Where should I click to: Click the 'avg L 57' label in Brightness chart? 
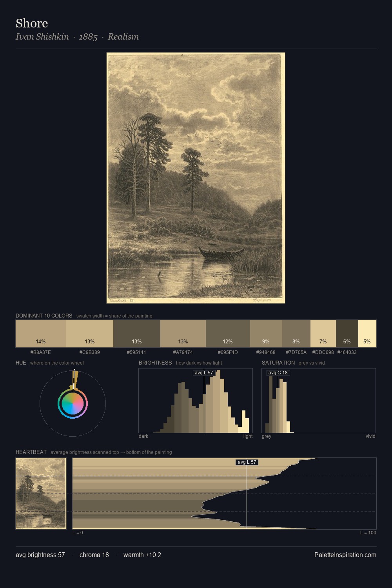point(204,373)
